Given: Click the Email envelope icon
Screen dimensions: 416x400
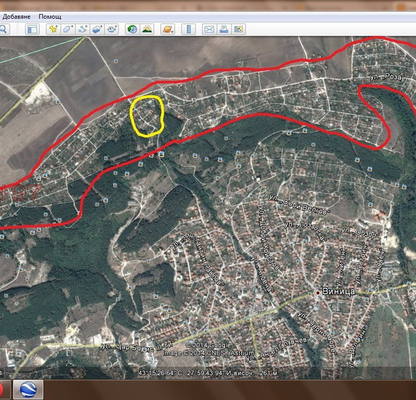Looking at the screenshot, I should tap(209, 29).
